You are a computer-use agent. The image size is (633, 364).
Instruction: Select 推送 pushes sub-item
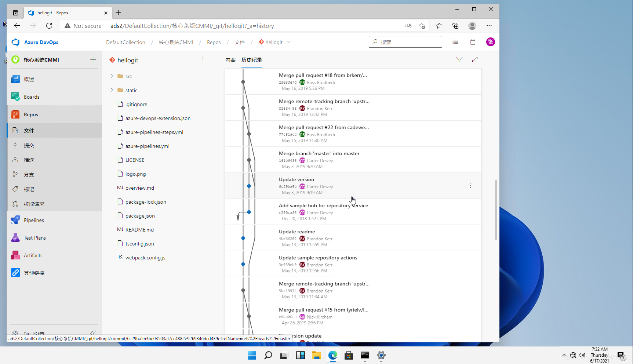click(x=54, y=160)
